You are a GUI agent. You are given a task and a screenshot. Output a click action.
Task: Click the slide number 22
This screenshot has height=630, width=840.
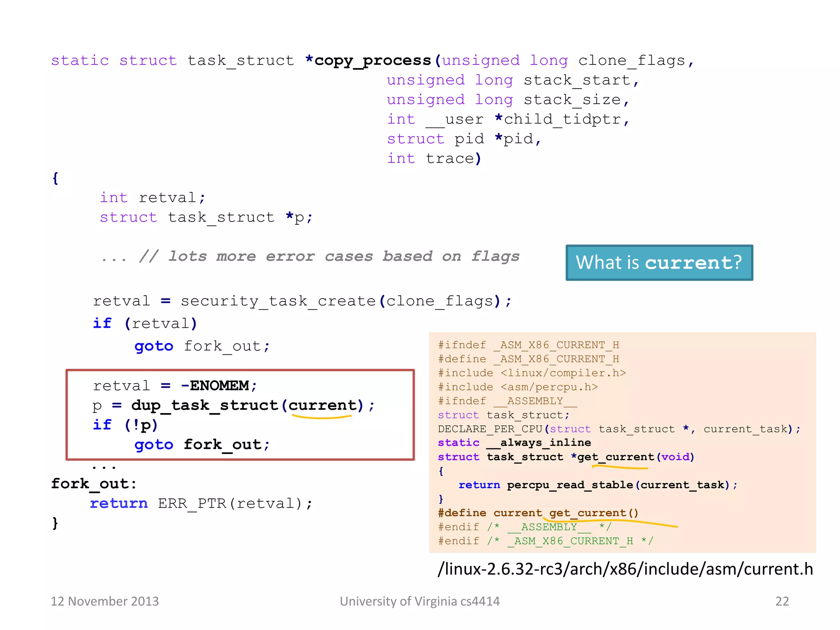point(782,601)
